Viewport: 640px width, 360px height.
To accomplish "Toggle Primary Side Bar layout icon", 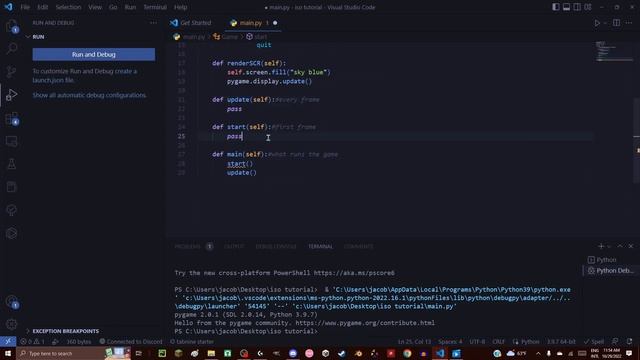I will pyautogui.click(x=556, y=7).
